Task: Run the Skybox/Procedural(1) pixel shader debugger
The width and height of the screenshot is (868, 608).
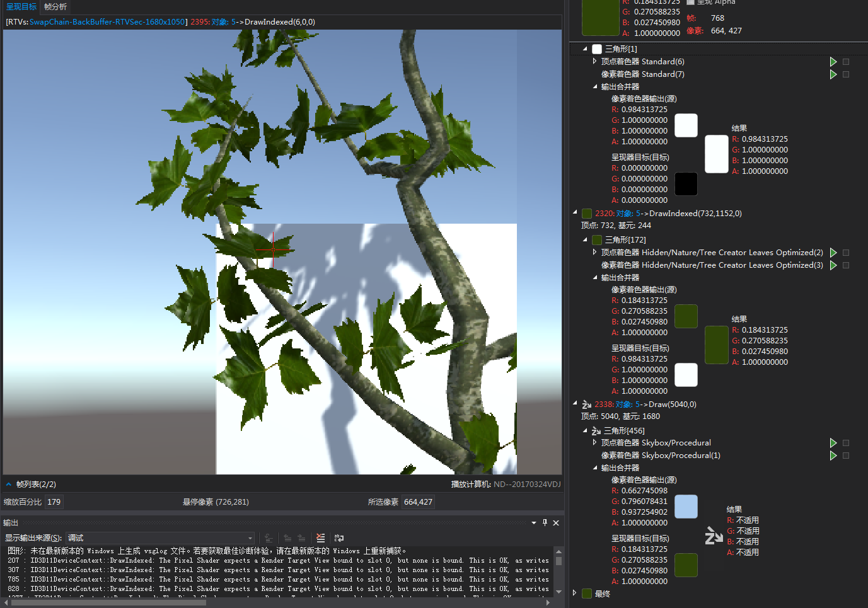Action: (833, 456)
